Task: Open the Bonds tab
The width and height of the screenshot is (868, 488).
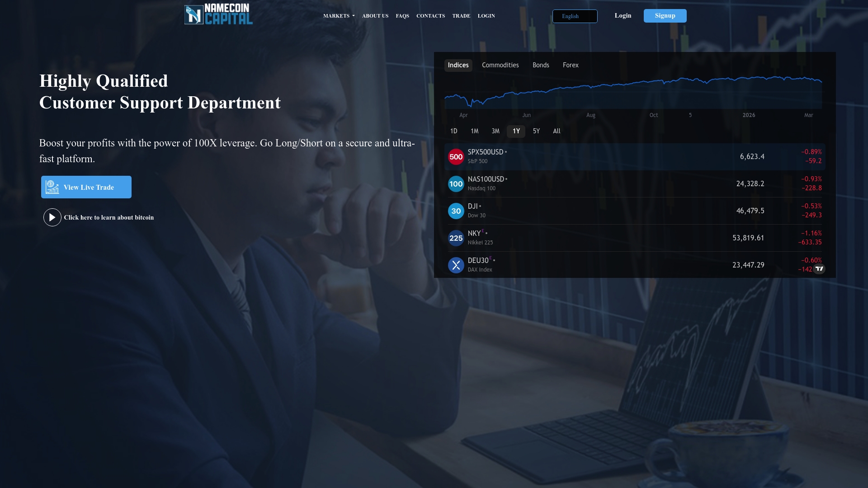Action: [541, 65]
